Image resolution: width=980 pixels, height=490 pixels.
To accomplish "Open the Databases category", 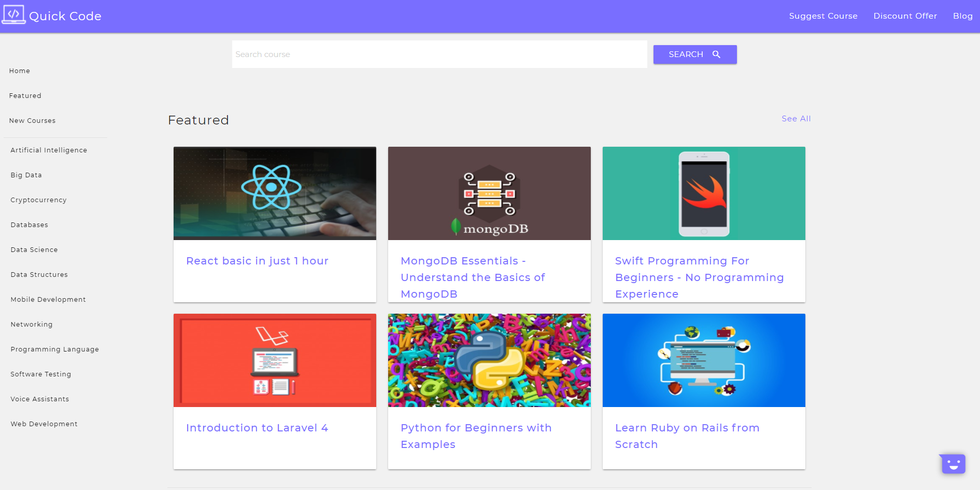I will pyautogui.click(x=30, y=225).
